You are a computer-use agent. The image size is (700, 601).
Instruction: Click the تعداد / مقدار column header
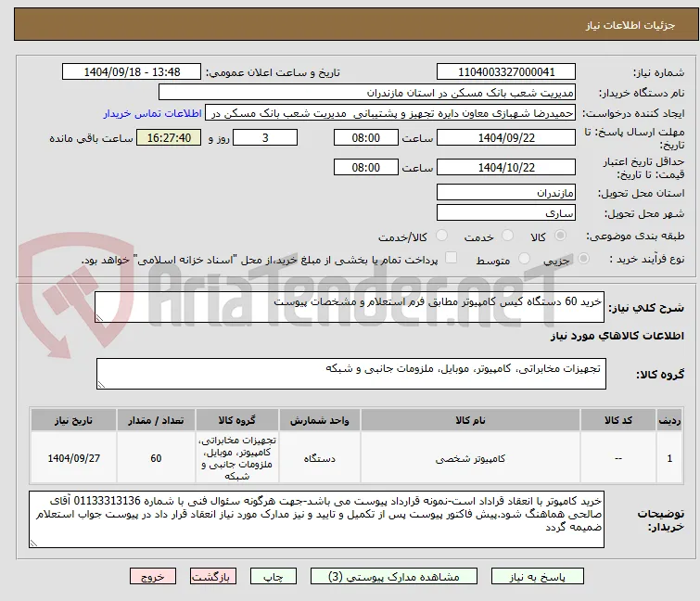pos(156,420)
